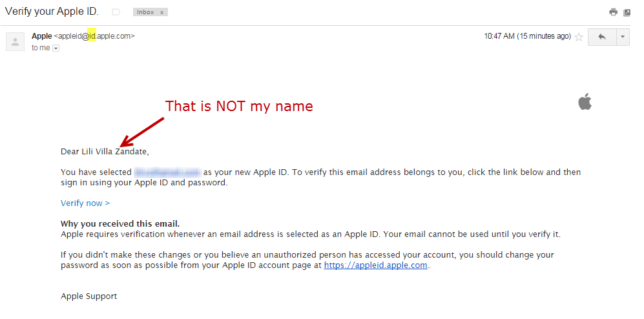Screen dimensions: 644x319
Task: Open the https://appleid.apple.com link
Action: (376, 265)
